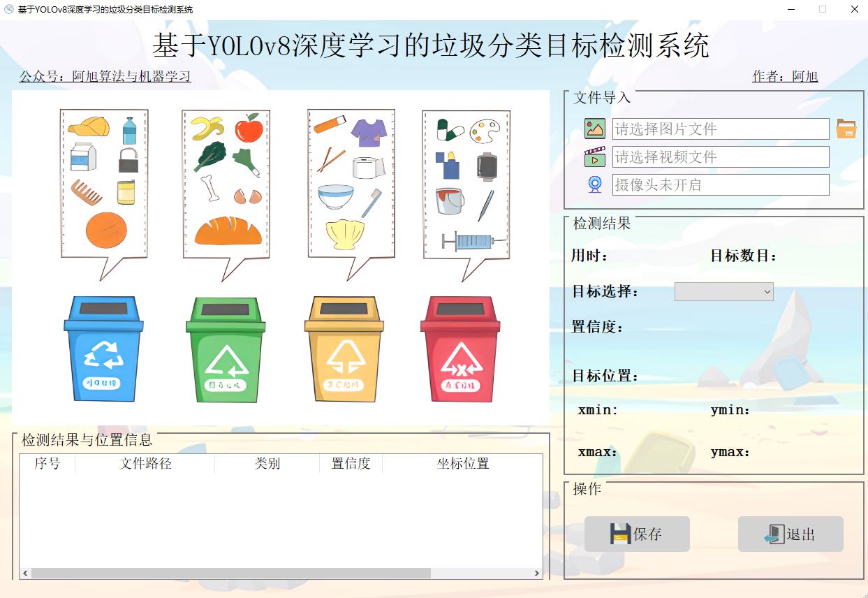
Task: Open the 目标选择 dropdown
Action: (724, 291)
